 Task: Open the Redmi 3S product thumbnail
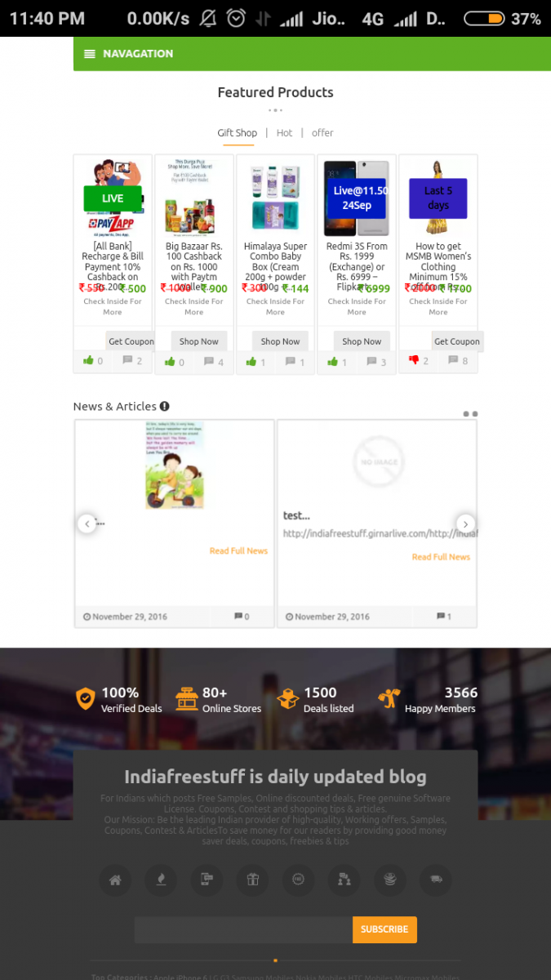tap(356, 196)
